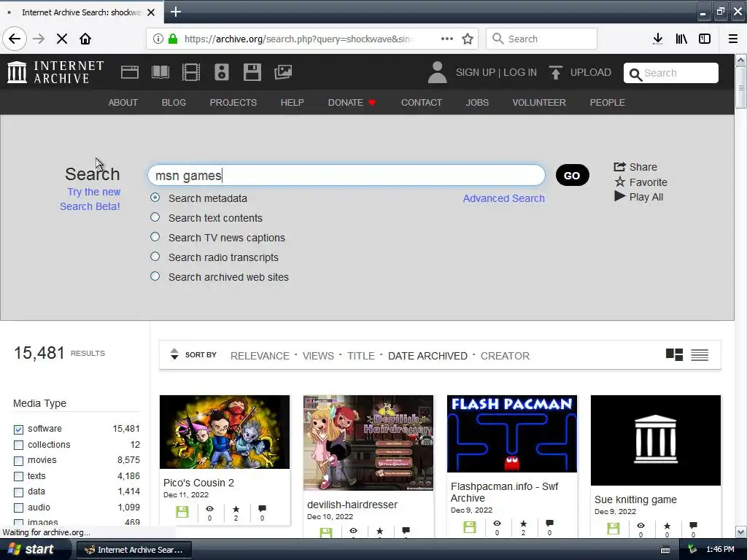Open the Texts book icon
Screen dimensions: 747x560
pos(160,72)
